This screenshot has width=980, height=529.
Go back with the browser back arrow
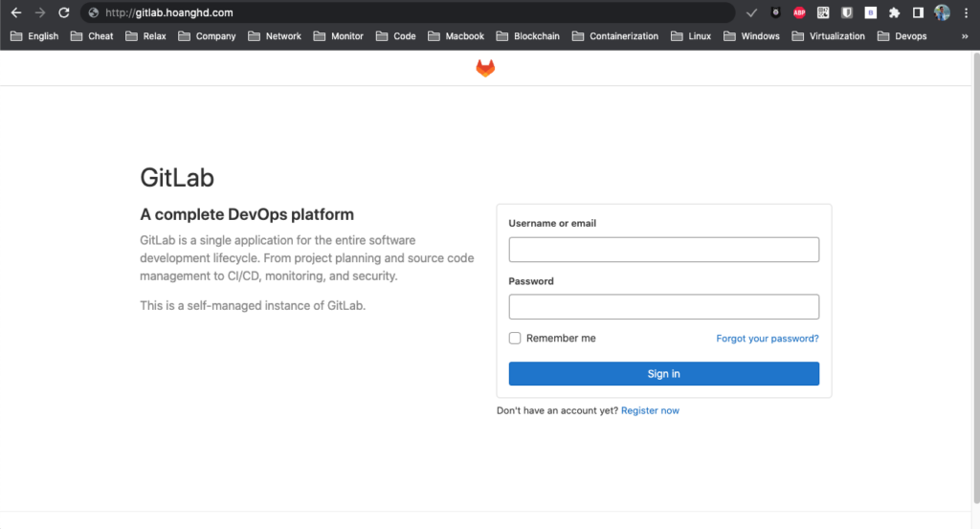(x=16, y=12)
